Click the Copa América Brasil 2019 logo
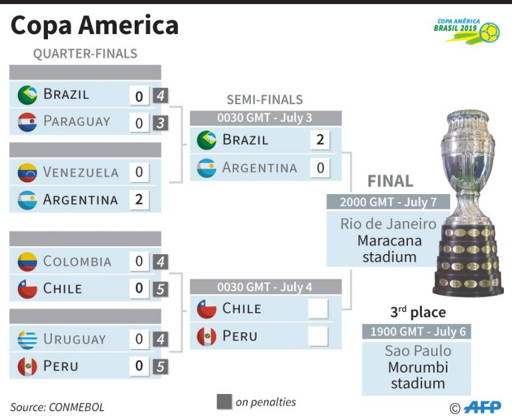Image resolution: width=512 pixels, height=420 pixels. point(465,30)
